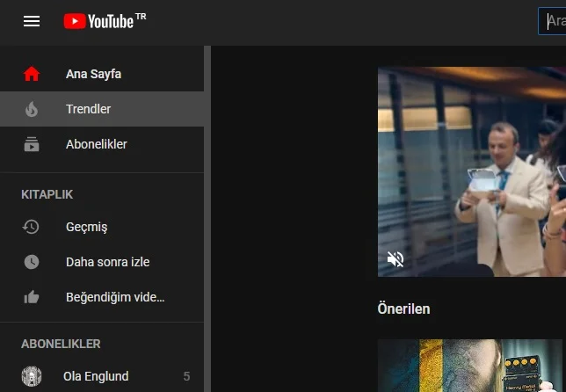The width and height of the screenshot is (566, 392).
Task: Click the Daha sonra izle clock icon
Action: click(x=32, y=262)
